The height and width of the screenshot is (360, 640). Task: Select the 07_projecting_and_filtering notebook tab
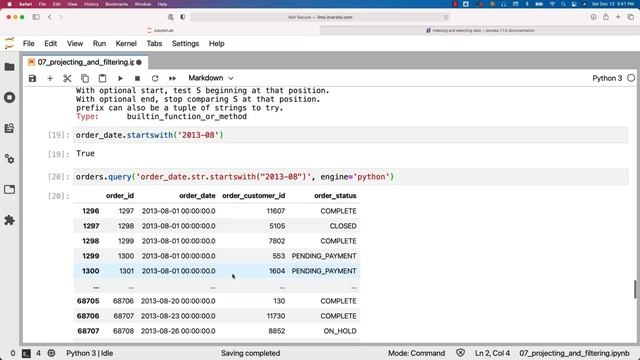tap(85, 62)
